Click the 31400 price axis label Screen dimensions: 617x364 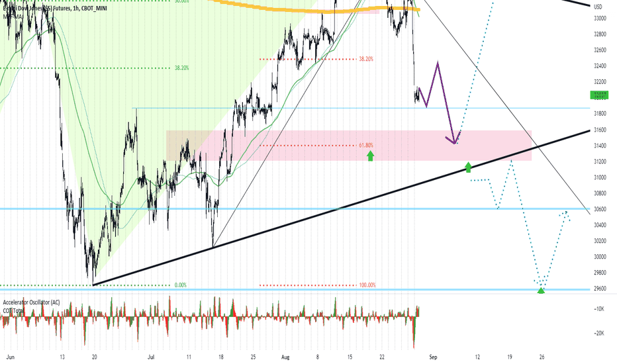click(x=600, y=146)
